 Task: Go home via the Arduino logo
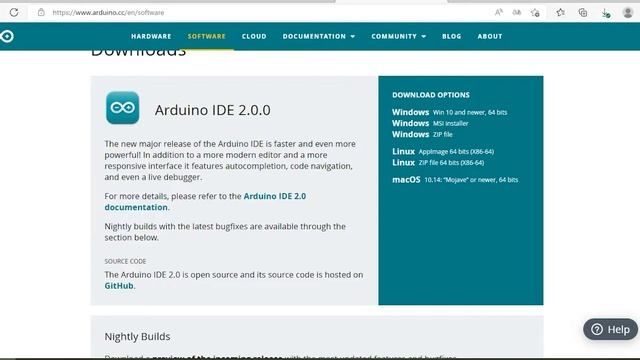(7, 36)
